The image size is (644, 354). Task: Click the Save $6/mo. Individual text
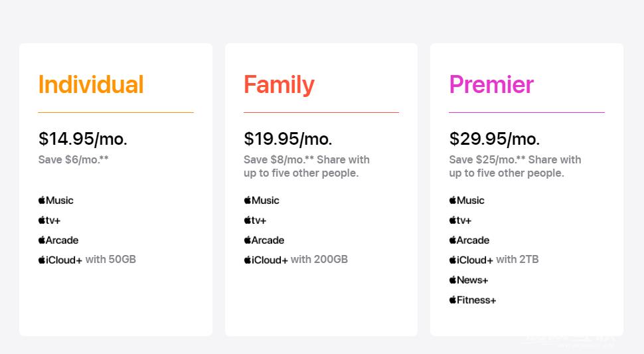coord(74,159)
